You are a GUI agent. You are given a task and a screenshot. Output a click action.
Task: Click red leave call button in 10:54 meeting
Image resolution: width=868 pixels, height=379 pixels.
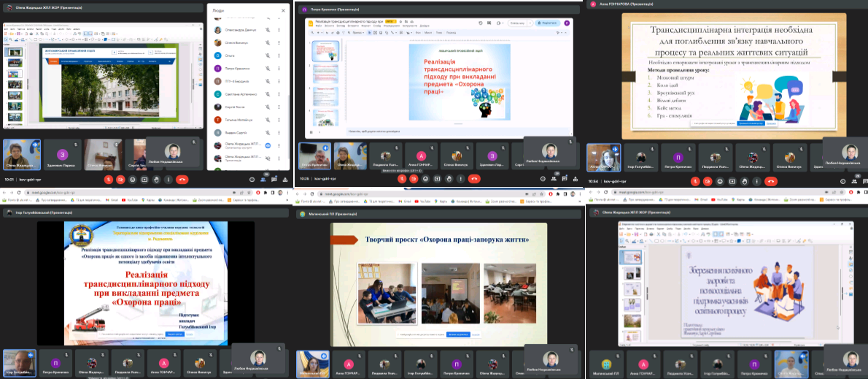tap(770, 180)
